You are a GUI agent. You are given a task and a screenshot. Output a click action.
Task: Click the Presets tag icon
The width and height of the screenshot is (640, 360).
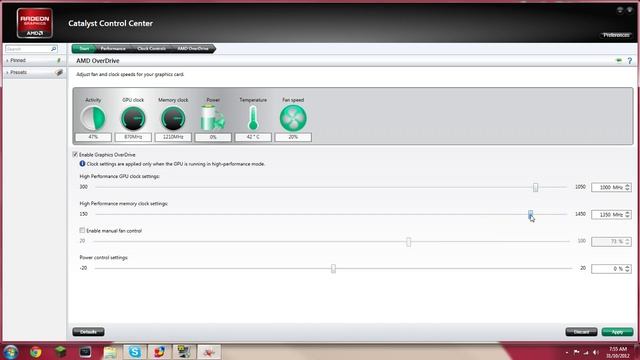coord(59,72)
